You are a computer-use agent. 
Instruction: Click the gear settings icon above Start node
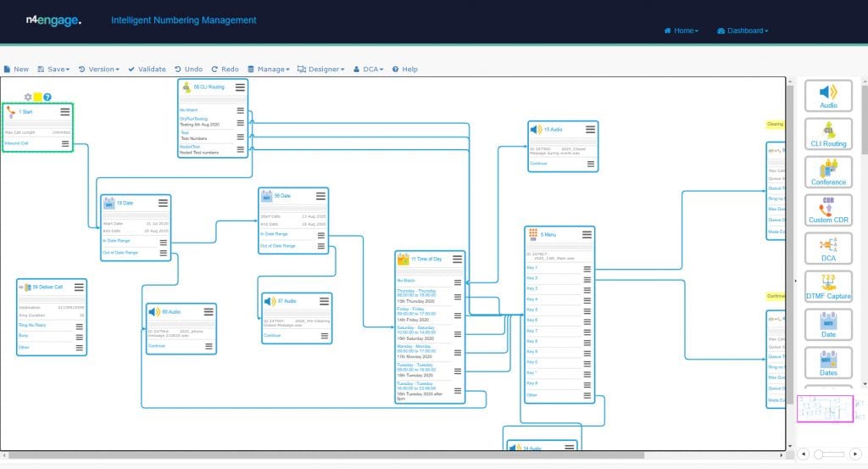click(28, 97)
